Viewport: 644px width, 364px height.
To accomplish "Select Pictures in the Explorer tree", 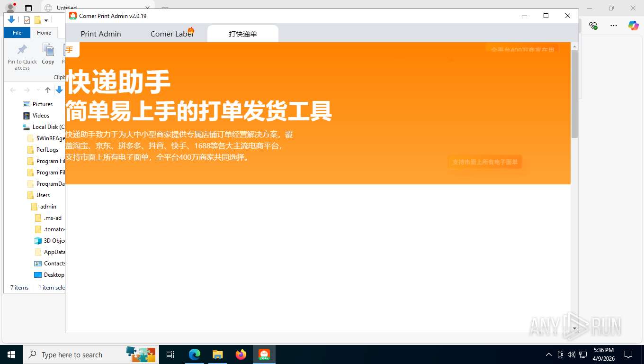I will pyautogui.click(x=43, y=104).
